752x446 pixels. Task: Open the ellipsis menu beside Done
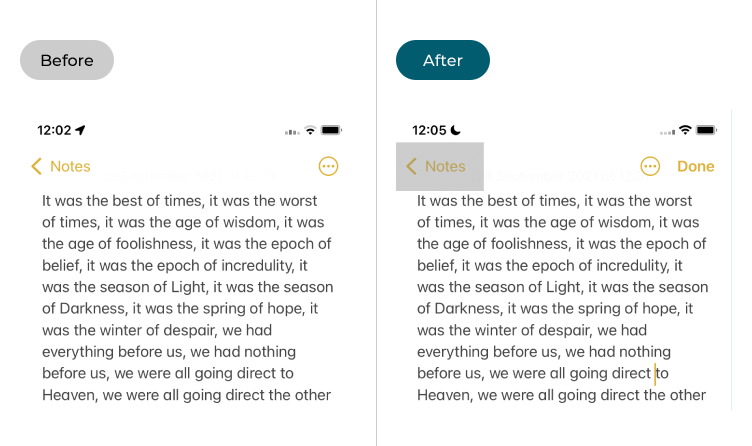click(x=650, y=167)
